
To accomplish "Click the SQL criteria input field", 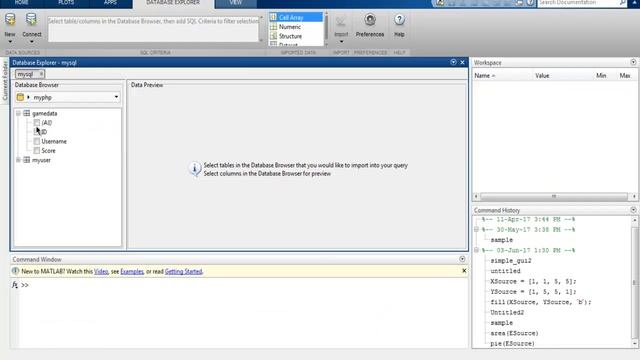I will tap(153, 29).
